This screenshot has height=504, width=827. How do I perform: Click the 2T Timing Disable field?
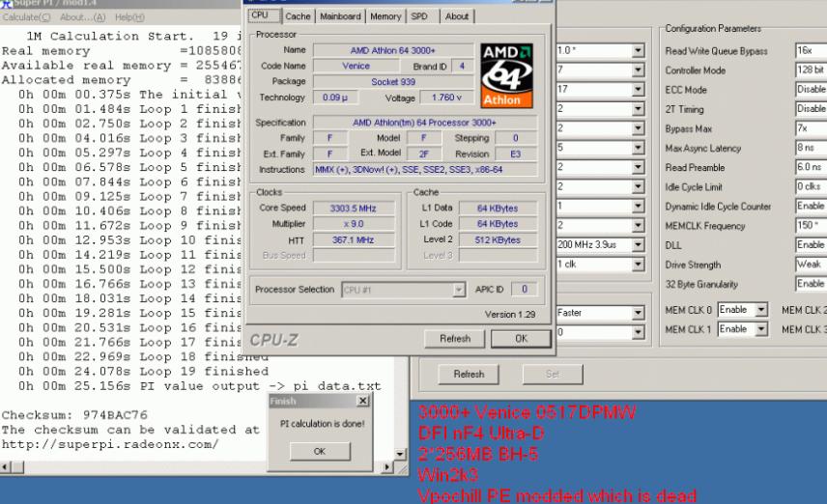click(x=811, y=108)
